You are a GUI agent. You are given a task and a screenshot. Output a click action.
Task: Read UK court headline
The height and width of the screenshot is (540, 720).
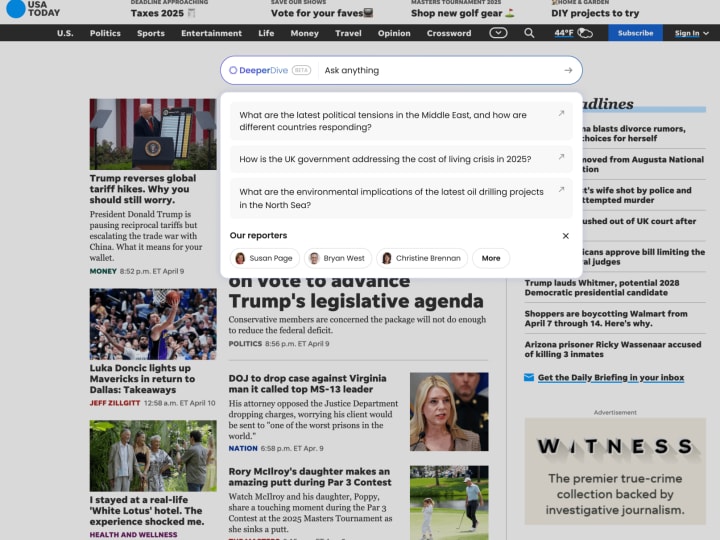[639, 221]
